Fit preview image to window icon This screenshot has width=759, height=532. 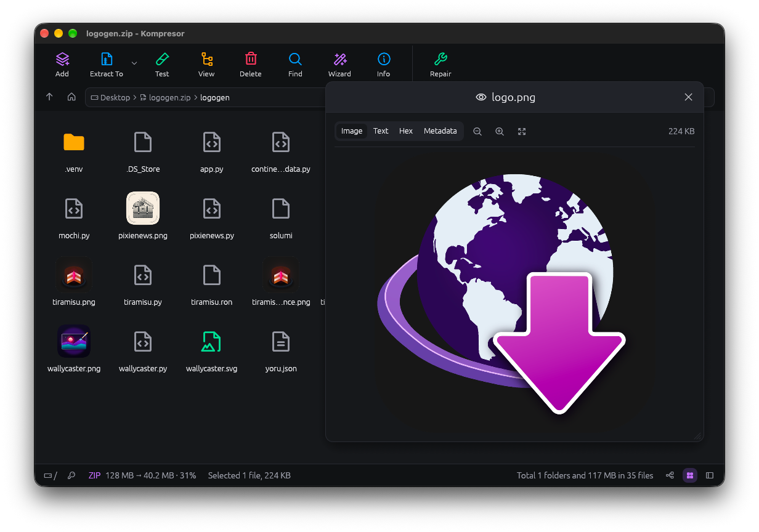(522, 131)
